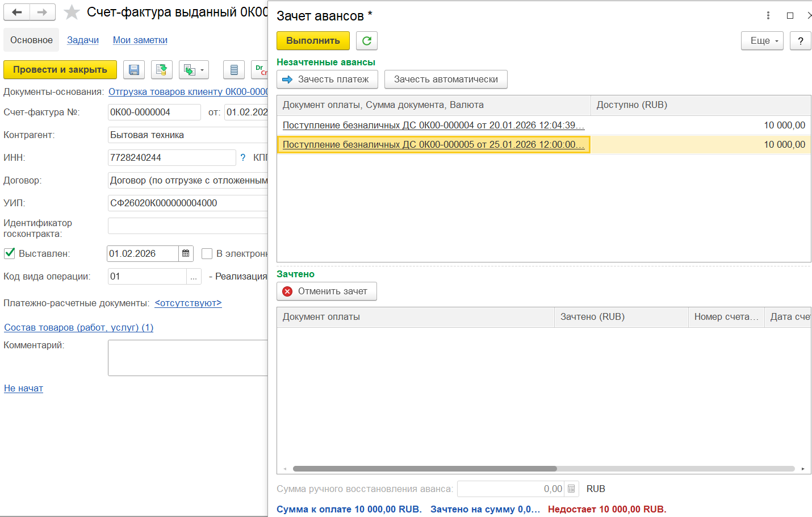Click the refresh icon in Зачет авансов
The image size is (812, 517).
click(367, 40)
